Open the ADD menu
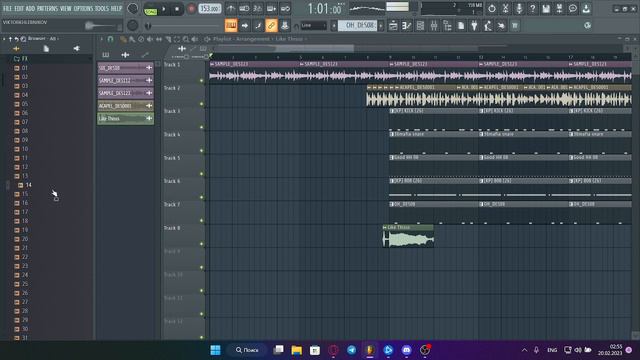640x360 pixels. click(x=30, y=8)
